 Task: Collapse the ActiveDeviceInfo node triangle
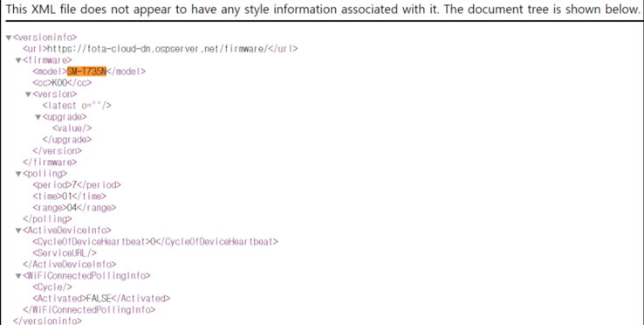point(18,231)
